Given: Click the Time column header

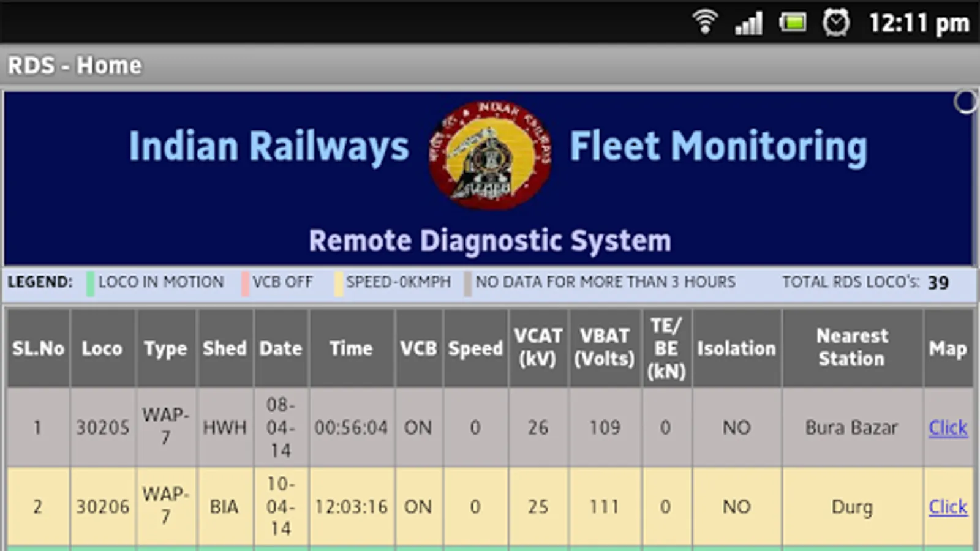Looking at the screenshot, I should pos(352,348).
